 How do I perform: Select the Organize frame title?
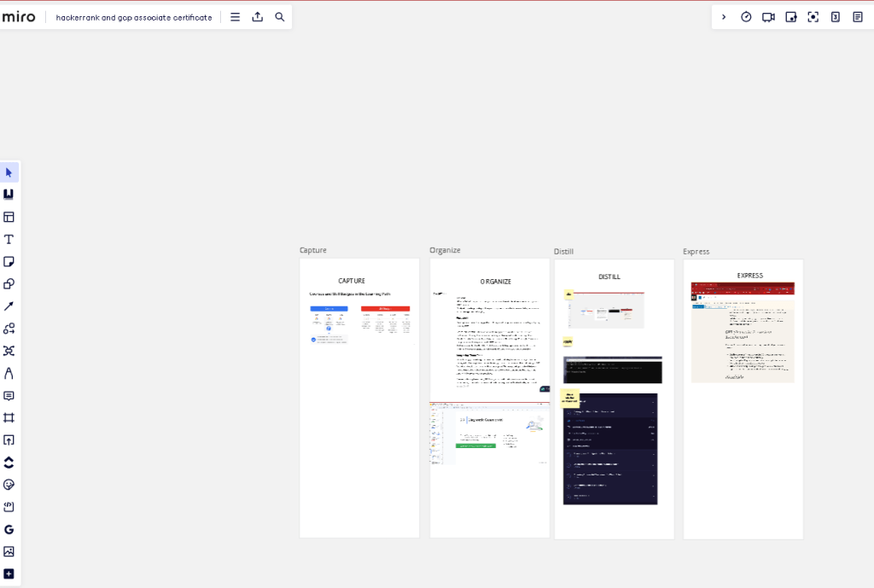click(445, 250)
